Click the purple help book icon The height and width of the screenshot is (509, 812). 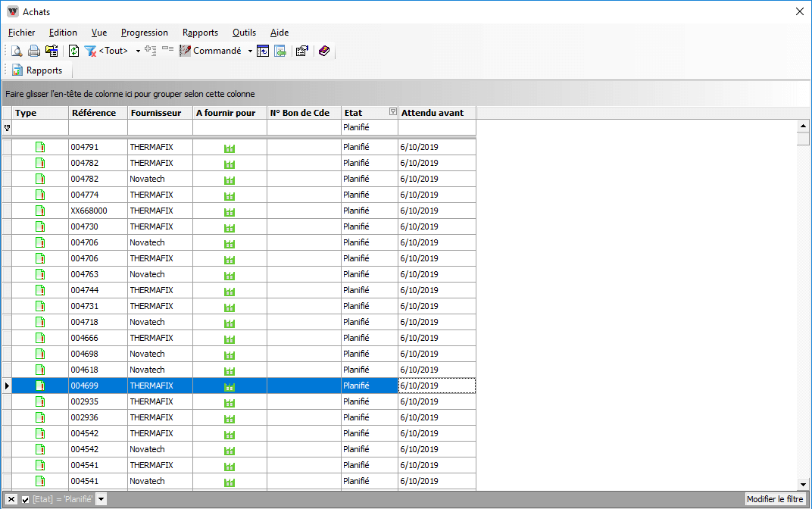click(x=324, y=52)
